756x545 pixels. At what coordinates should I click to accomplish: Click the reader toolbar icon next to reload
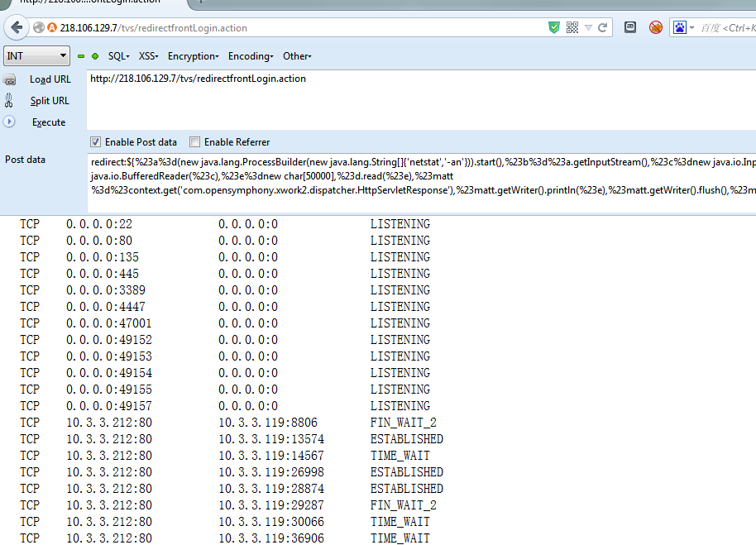coord(630,27)
